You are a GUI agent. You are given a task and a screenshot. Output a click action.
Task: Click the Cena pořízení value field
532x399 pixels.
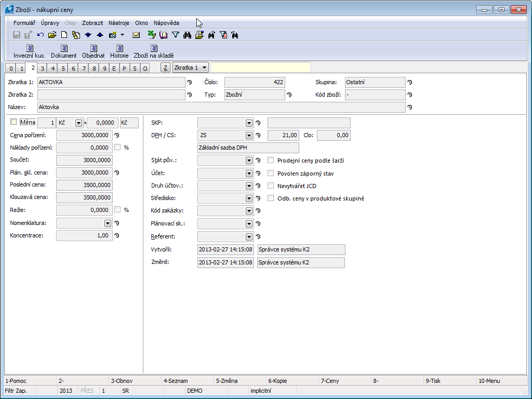[84, 135]
